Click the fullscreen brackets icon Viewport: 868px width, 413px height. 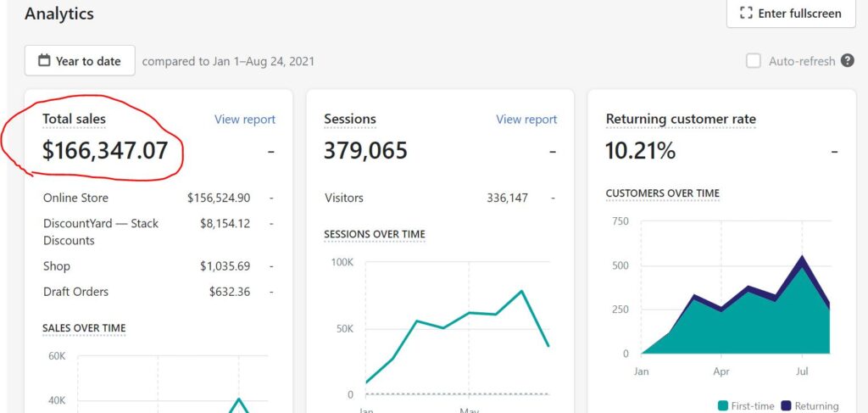point(746,14)
